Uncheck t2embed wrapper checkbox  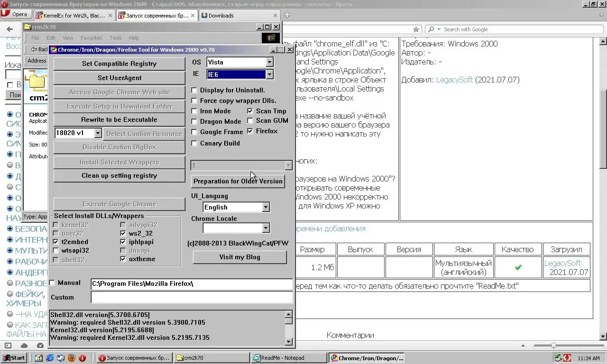pyautogui.click(x=56, y=242)
